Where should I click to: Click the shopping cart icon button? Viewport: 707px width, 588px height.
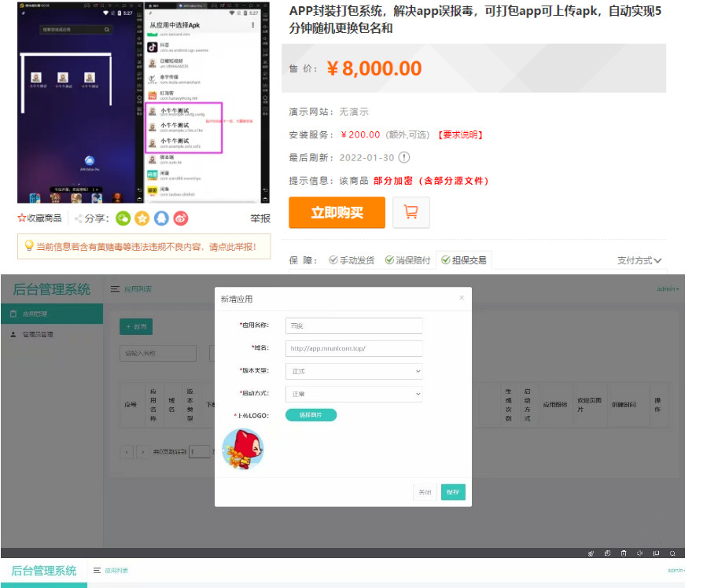[x=411, y=212]
